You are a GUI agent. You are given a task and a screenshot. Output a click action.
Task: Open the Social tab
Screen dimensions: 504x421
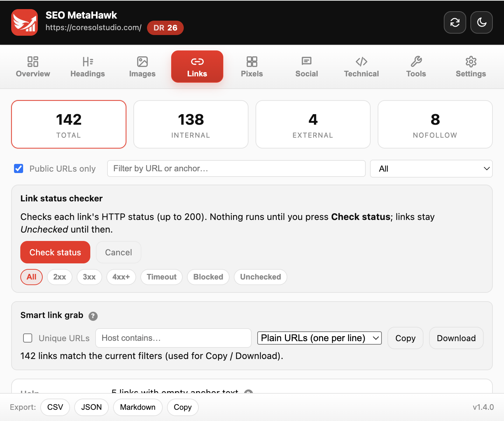pos(307,67)
